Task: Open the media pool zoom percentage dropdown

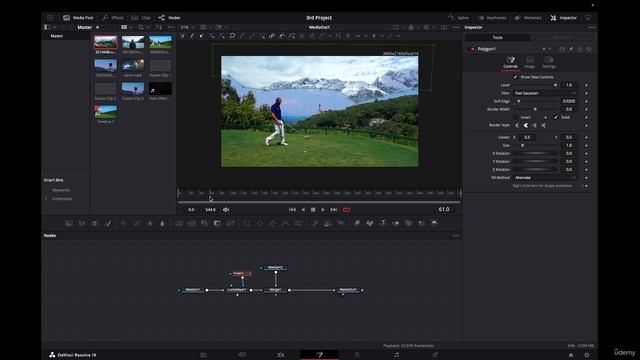Action: tap(187, 27)
